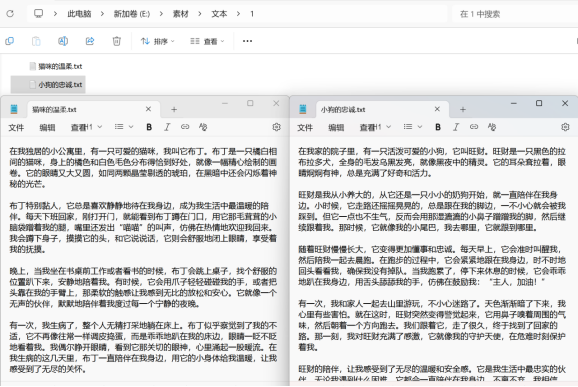Toggle bold in 猫咪的温柔.txt Notepad
Viewport: 578px width, 387px height.
coord(149,127)
